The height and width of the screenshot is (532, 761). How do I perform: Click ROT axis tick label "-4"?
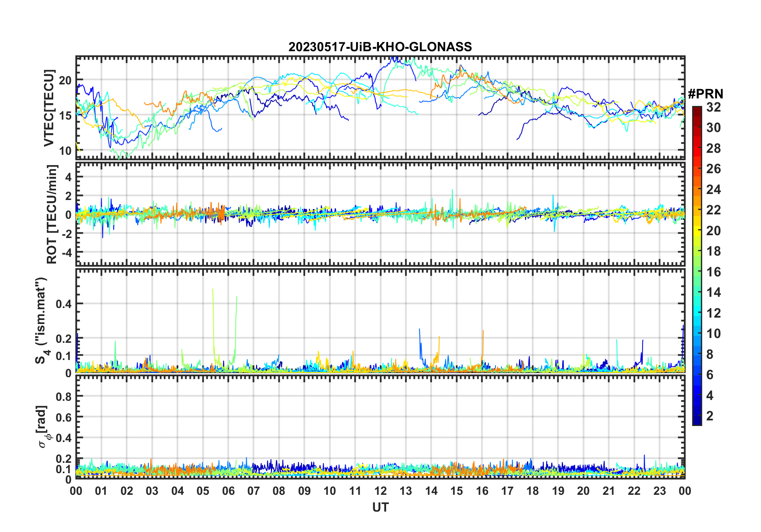67,252
